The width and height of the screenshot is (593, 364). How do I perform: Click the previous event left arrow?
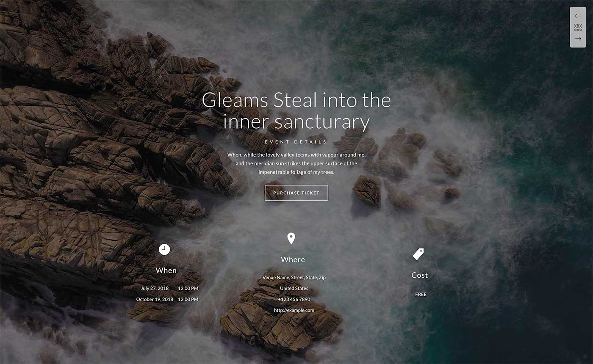tap(578, 16)
